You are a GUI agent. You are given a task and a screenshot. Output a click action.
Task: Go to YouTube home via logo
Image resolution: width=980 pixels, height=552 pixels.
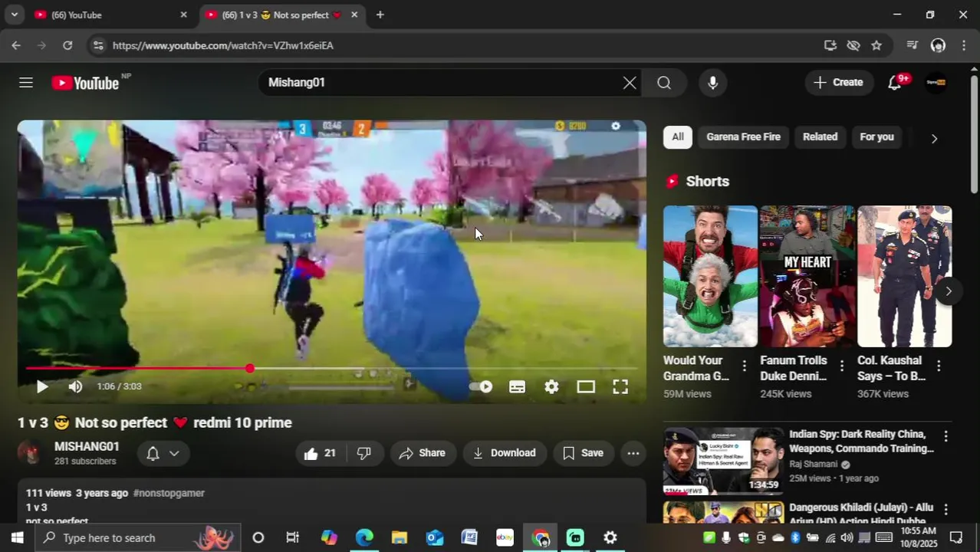click(85, 83)
